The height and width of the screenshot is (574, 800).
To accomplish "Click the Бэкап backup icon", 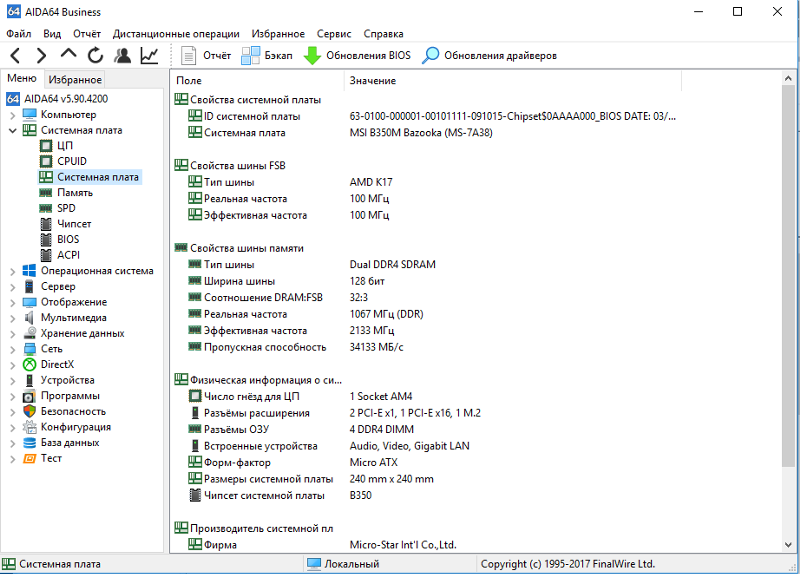I will coord(250,55).
